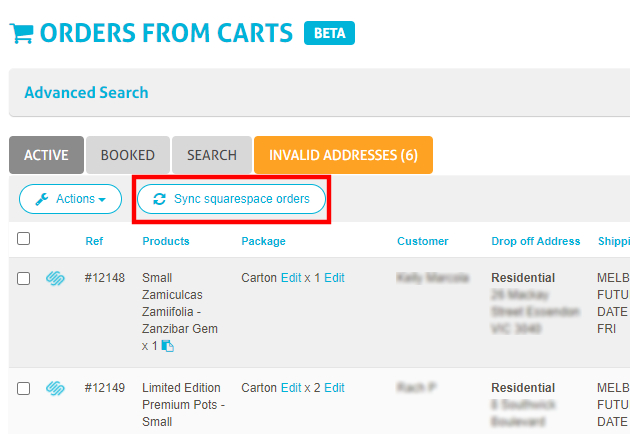This screenshot has width=630, height=434.
Task: Click the Limited Edition Premium Pots product text
Action: (x=183, y=405)
